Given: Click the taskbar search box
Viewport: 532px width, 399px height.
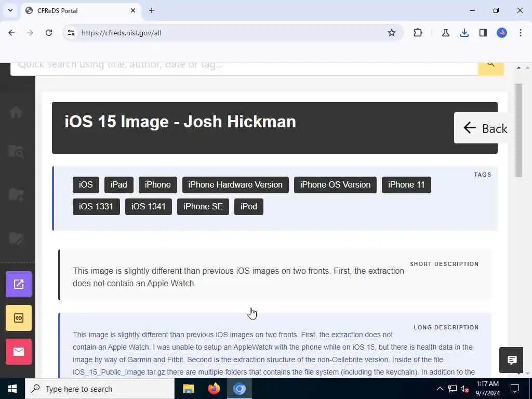Looking at the screenshot, I should (x=100, y=389).
